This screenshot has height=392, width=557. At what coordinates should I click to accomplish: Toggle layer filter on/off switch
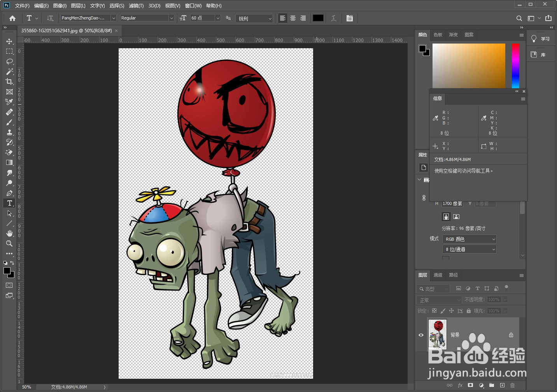[506, 288]
